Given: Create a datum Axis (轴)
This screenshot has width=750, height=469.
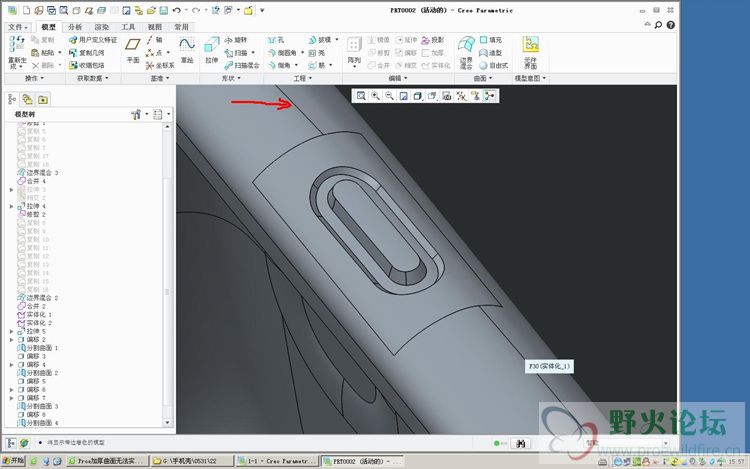Looking at the screenshot, I should (154, 40).
